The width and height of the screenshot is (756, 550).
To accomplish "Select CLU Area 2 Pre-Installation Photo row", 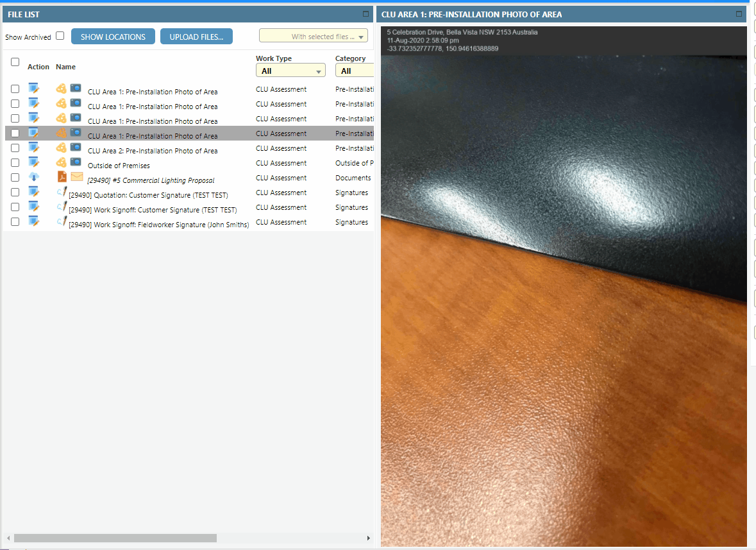I will (153, 151).
